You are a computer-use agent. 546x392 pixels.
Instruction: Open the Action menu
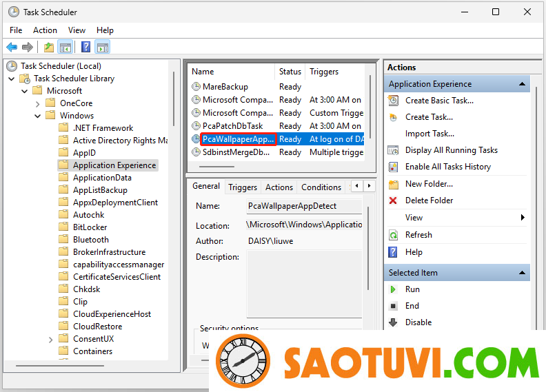click(45, 30)
